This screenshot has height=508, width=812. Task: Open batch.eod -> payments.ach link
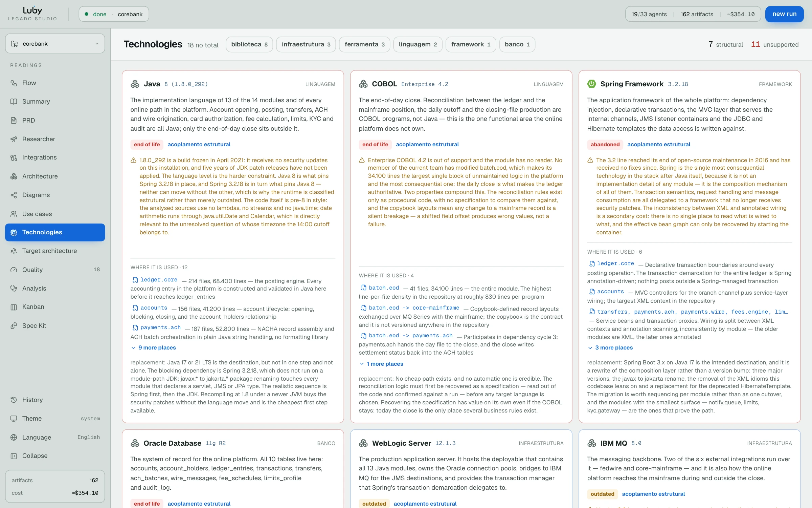tap(407, 336)
